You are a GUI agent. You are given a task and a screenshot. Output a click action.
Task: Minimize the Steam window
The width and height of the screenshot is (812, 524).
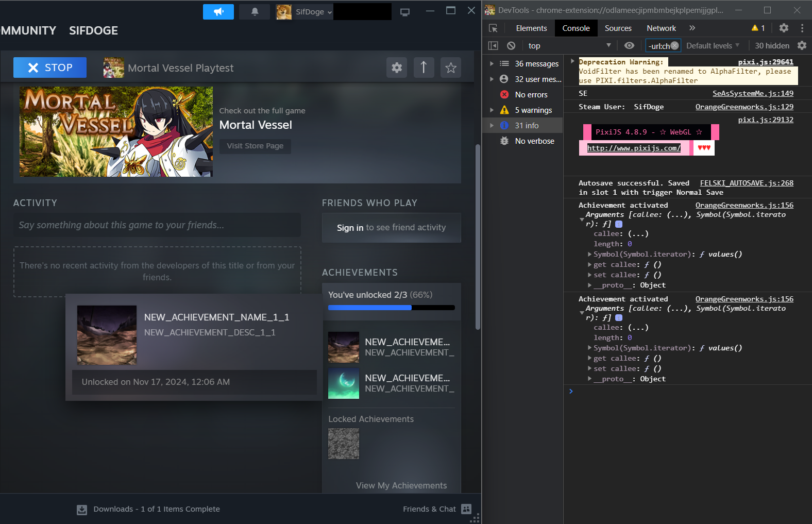(430, 11)
